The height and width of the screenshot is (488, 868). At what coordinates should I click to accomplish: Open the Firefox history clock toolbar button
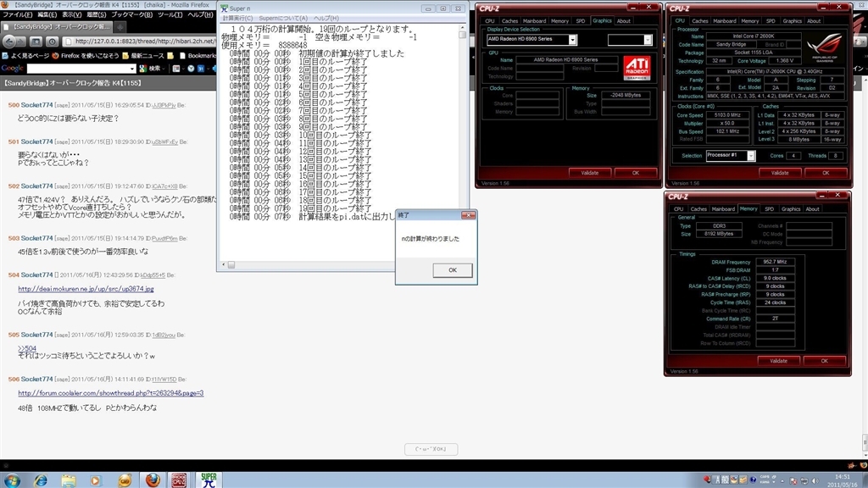52,42
